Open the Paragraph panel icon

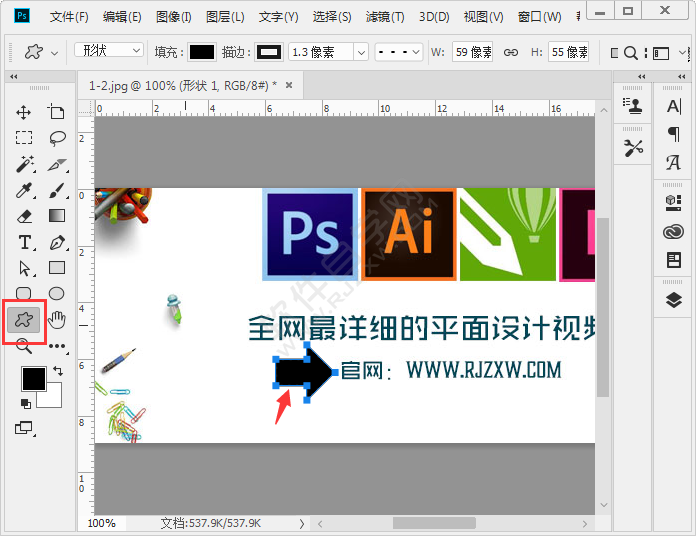673,134
